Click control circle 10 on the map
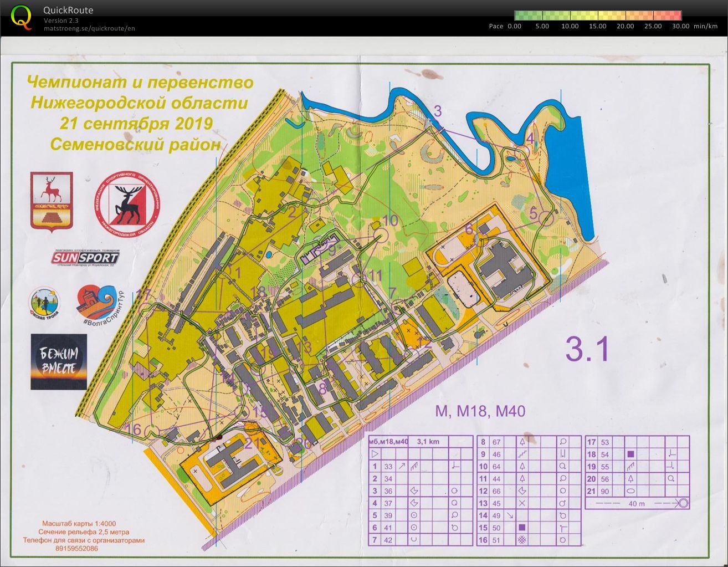Viewport: 728px width, 567px height. tap(380, 236)
